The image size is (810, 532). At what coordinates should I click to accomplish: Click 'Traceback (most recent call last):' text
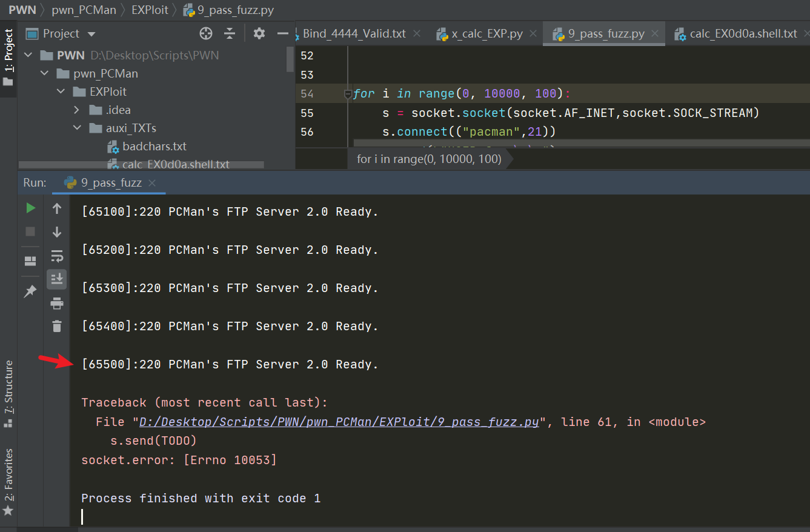(205, 402)
